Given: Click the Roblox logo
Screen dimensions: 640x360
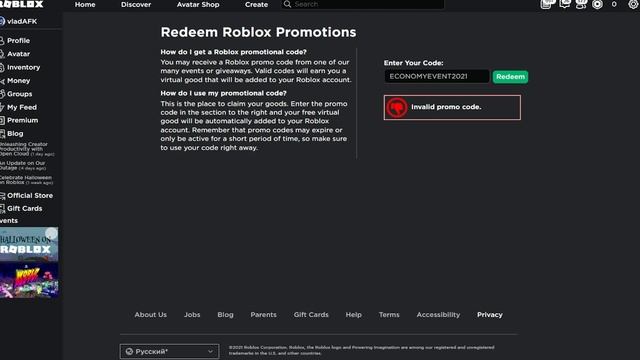Looking at the screenshot, I should pyautogui.click(x=21, y=4).
